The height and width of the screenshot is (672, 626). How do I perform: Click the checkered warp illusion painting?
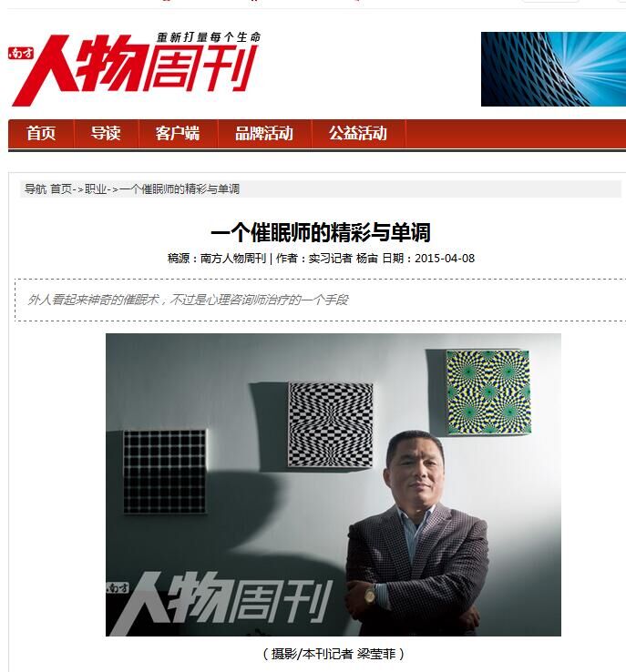[330, 424]
